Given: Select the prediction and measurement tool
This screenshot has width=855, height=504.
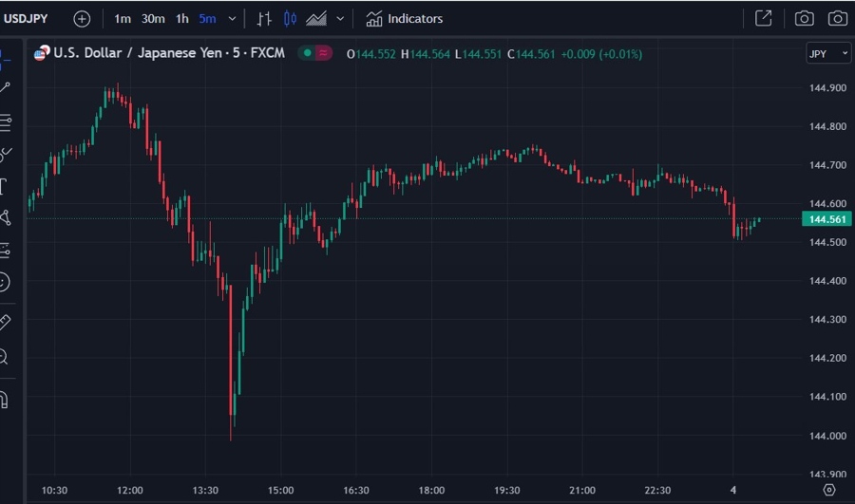Looking at the screenshot, I should point(5,250).
